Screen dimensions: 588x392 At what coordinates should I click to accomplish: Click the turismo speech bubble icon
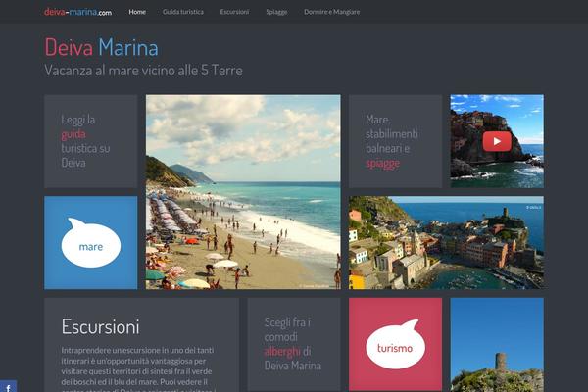pyautogui.click(x=396, y=344)
